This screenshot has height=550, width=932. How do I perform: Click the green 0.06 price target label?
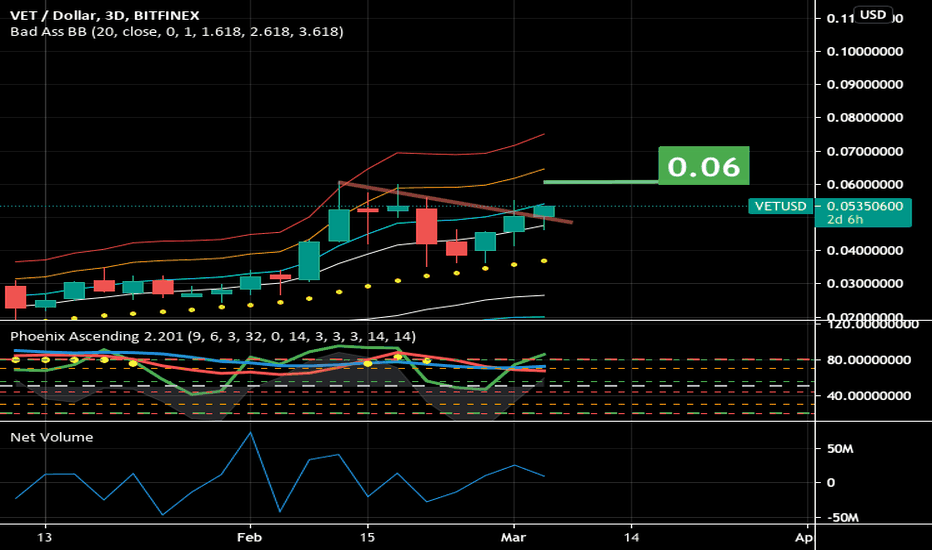click(704, 165)
